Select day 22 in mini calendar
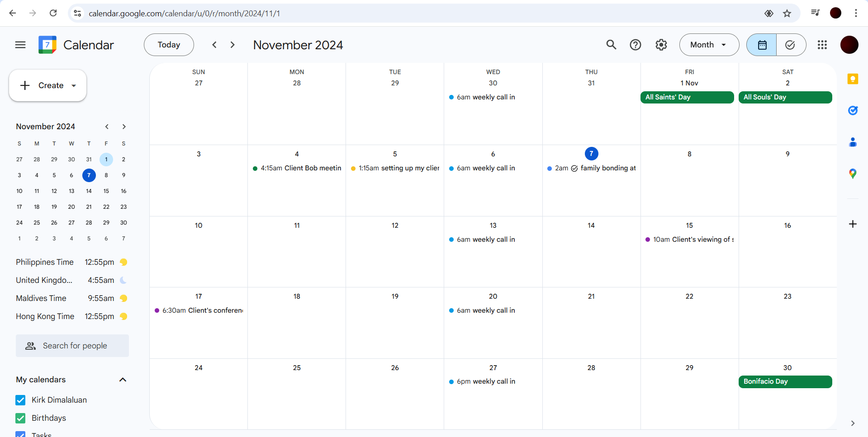This screenshot has width=868, height=437. click(x=106, y=207)
